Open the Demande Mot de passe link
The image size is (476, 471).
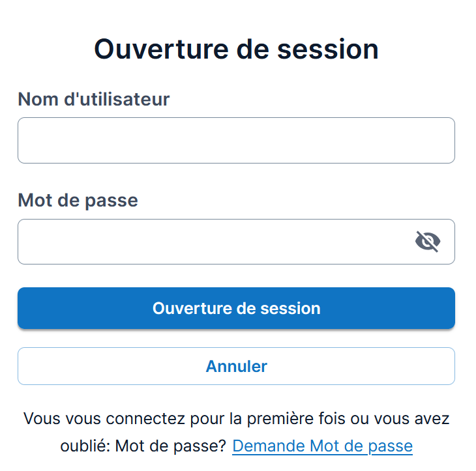tap(322, 446)
